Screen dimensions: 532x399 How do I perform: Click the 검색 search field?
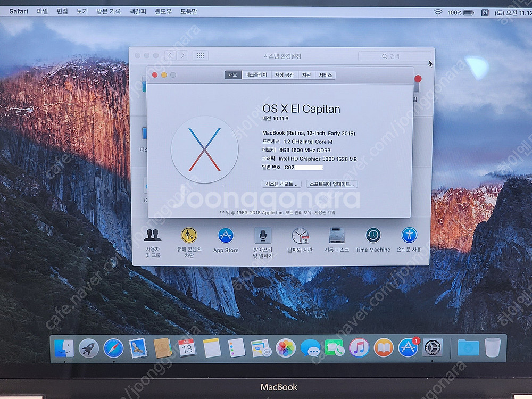click(394, 56)
